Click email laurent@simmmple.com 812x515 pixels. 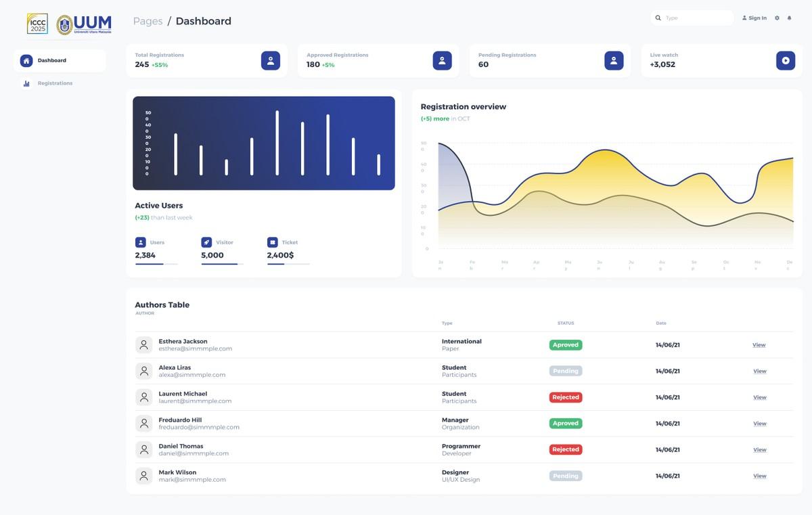pyautogui.click(x=195, y=401)
